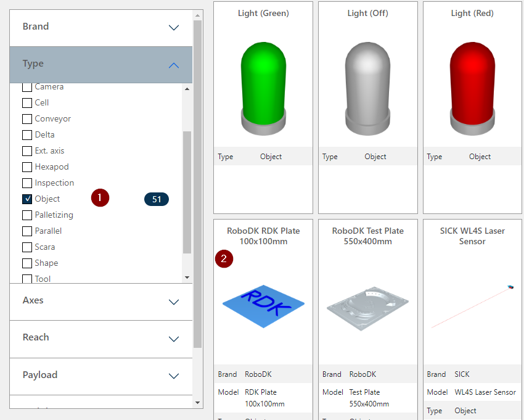Click the 'Object' type on Light (Off) card
The image size is (524, 420).
pos(375,157)
